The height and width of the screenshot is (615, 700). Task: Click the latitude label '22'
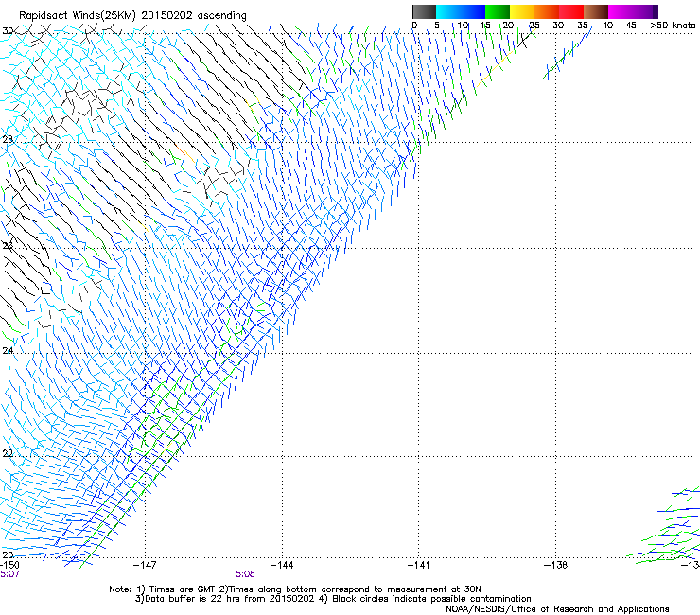click(x=8, y=454)
